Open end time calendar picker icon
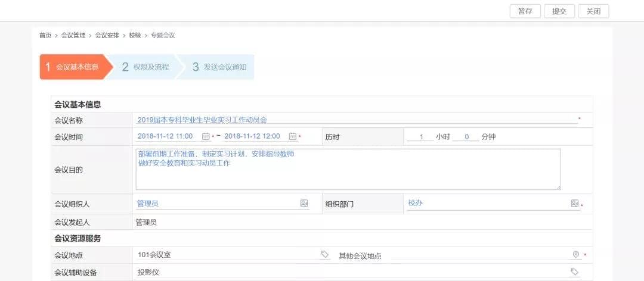This screenshot has width=644, height=281. pos(292,136)
